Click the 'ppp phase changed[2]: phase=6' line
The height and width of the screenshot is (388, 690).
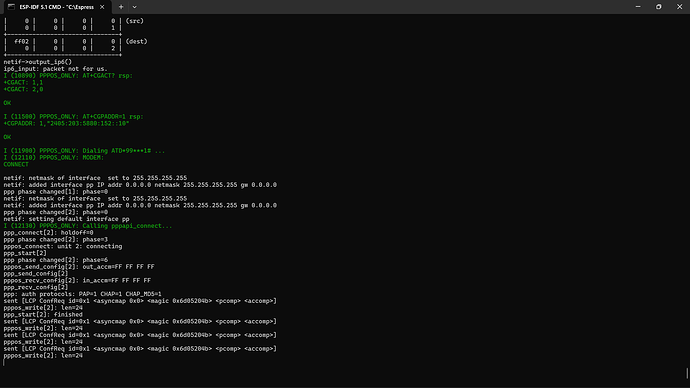tap(55, 260)
